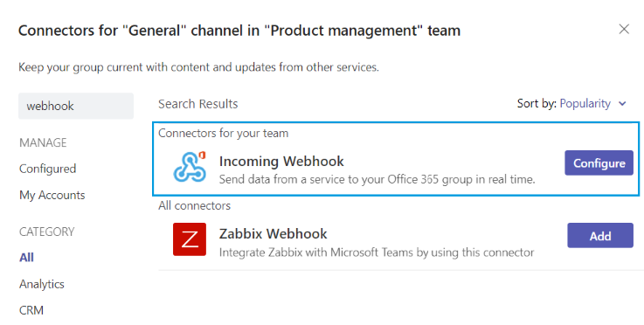Select the Analytics category
This screenshot has width=644, height=325.
(x=42, y=284)
